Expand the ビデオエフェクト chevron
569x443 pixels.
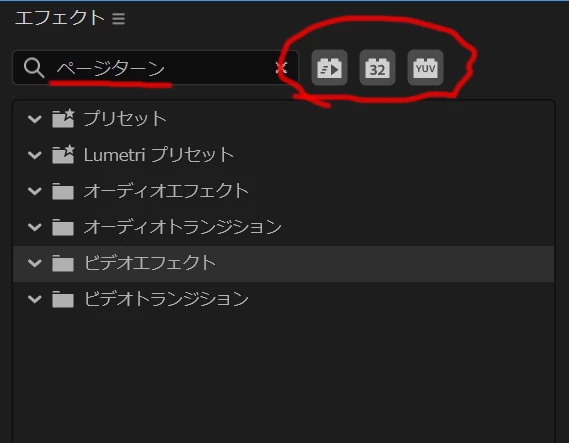(x=34, y=263)
